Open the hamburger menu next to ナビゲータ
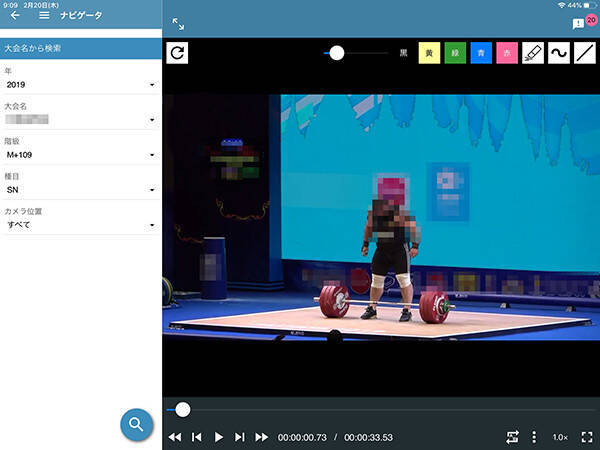 [x=44, y=15]
